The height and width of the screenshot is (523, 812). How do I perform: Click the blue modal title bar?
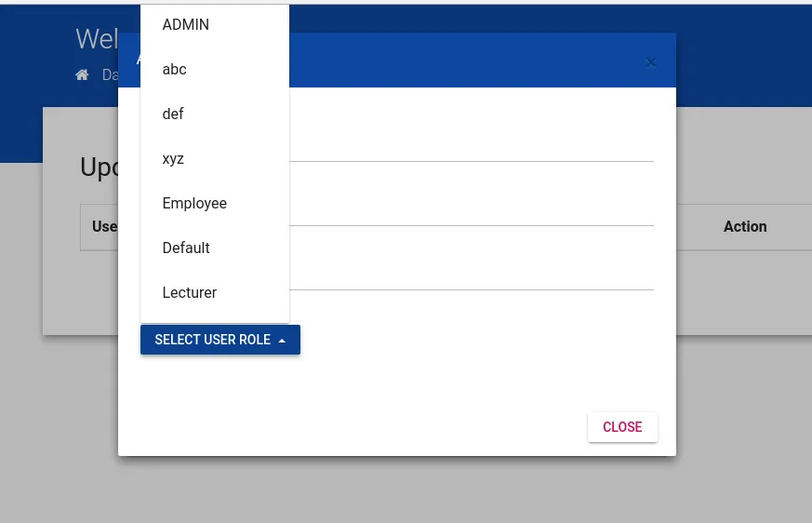point(465,61)
